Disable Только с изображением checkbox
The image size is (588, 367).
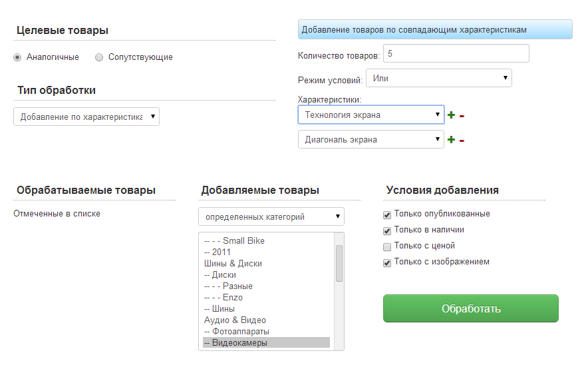tap(387, 262)
